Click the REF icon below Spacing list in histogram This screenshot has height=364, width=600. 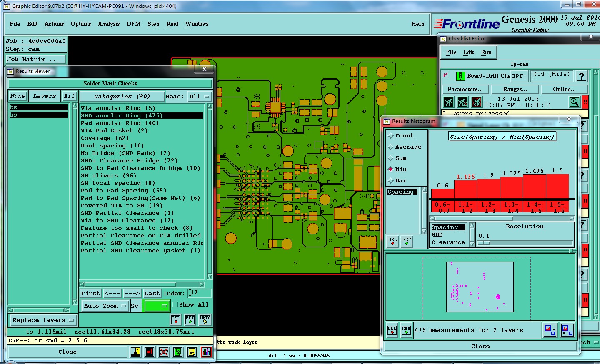pyautogui.click(x=407, y=242)
